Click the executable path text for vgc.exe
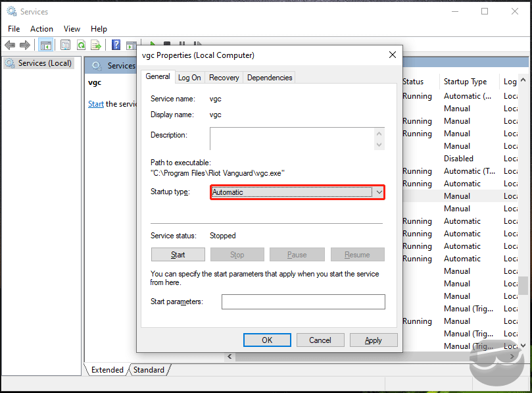 coord(218,173)
